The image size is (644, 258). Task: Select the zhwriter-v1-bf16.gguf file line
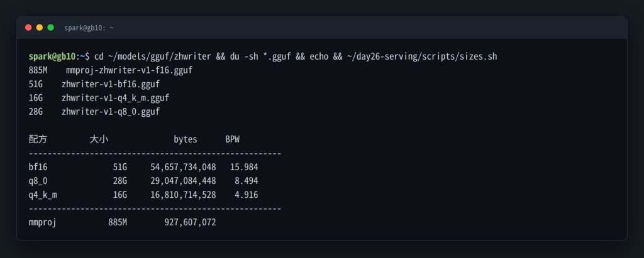pos(94,84)
